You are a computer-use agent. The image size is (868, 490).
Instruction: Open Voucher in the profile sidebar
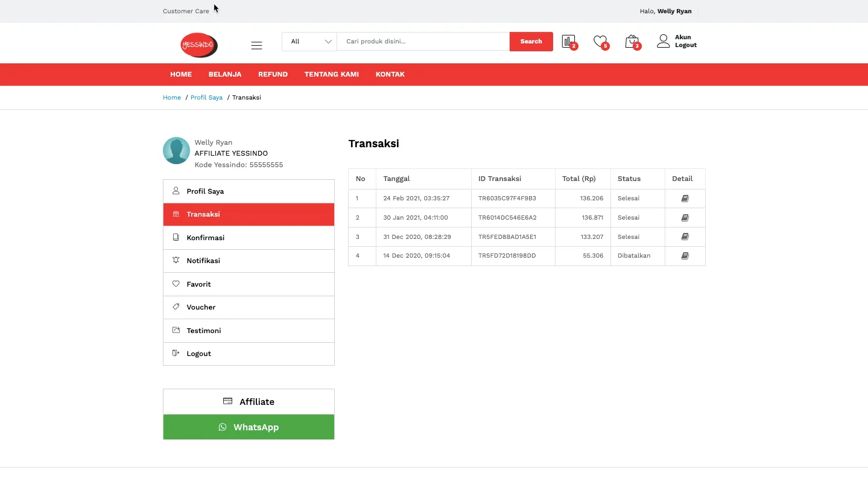click(x=201, y=307)
